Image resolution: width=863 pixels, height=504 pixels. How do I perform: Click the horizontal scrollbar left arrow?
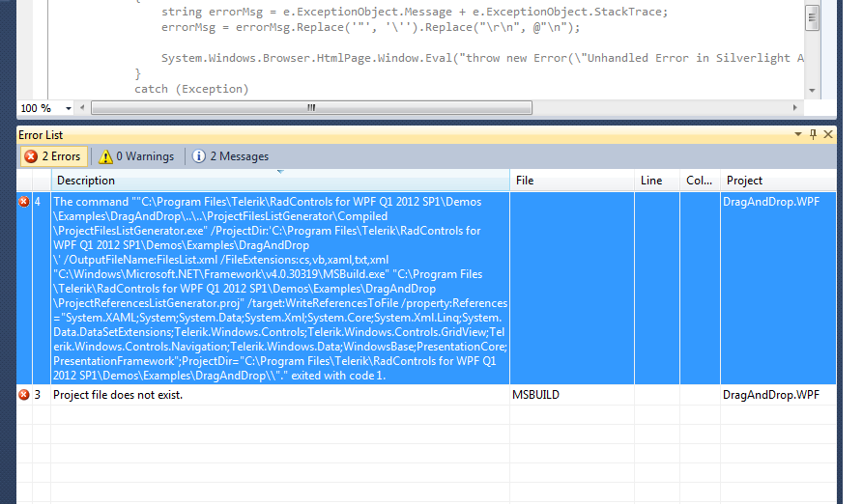82,108
